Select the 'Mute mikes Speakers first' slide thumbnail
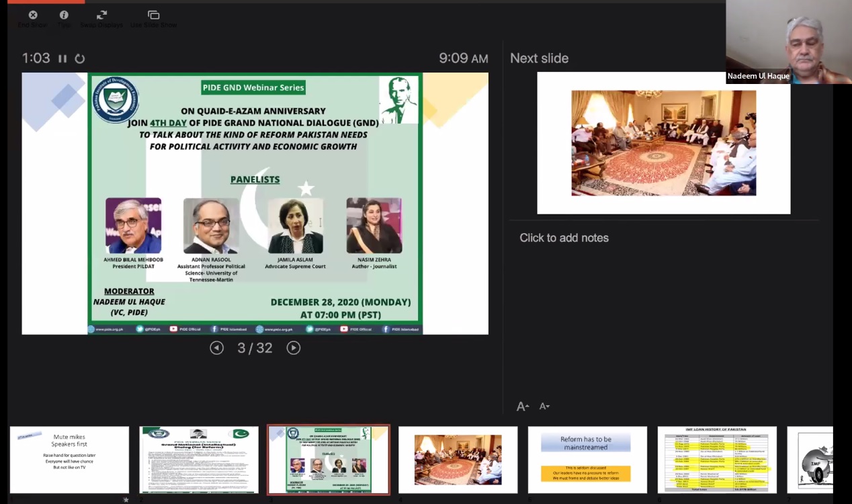The image size is (852, 504). pyautogui.click(x=69, y=460)
